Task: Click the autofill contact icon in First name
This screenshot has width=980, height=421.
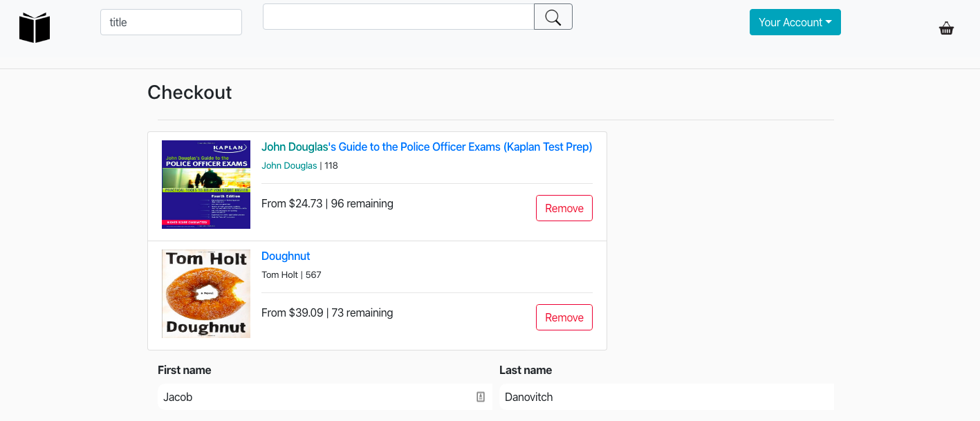Action: pyautogui.click(x=481, y=397)
